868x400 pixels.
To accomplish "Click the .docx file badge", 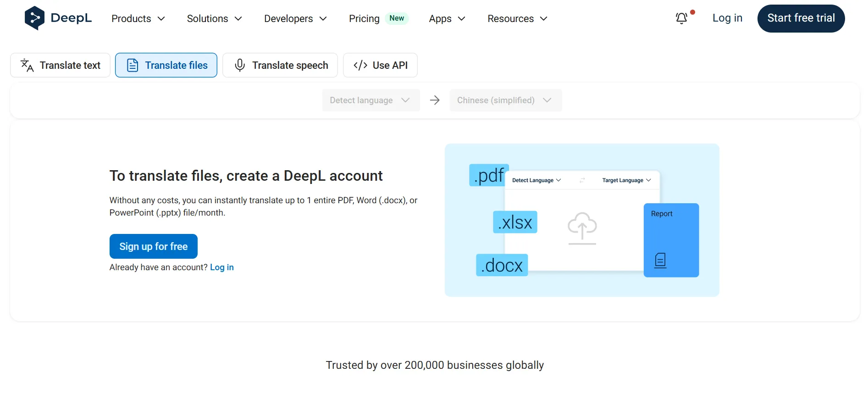I will (x=502, y=265).
